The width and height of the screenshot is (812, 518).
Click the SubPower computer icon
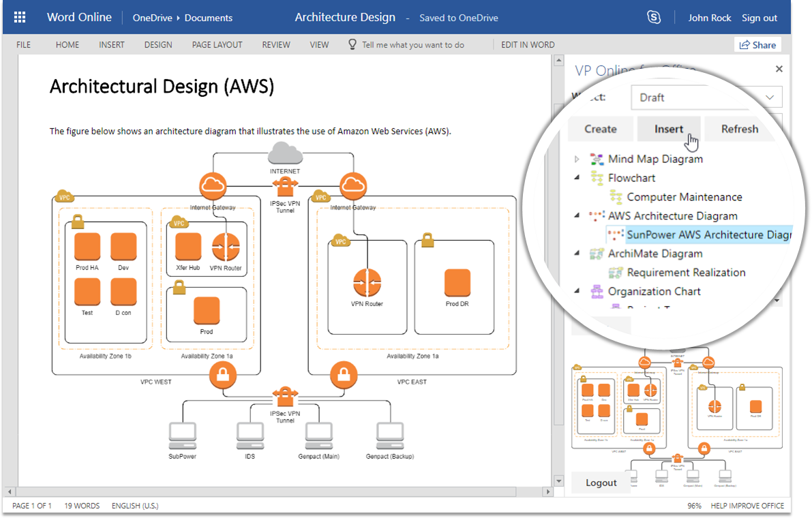182,436
